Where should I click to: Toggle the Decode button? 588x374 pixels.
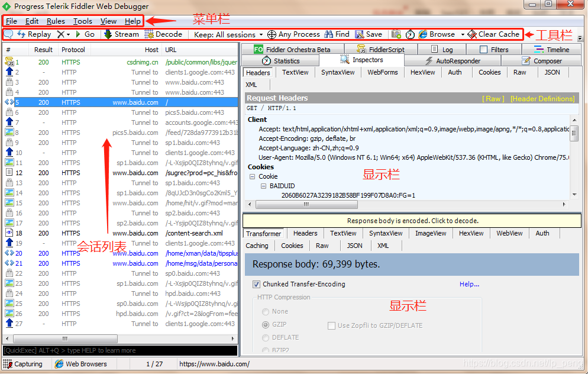point(163,34)
